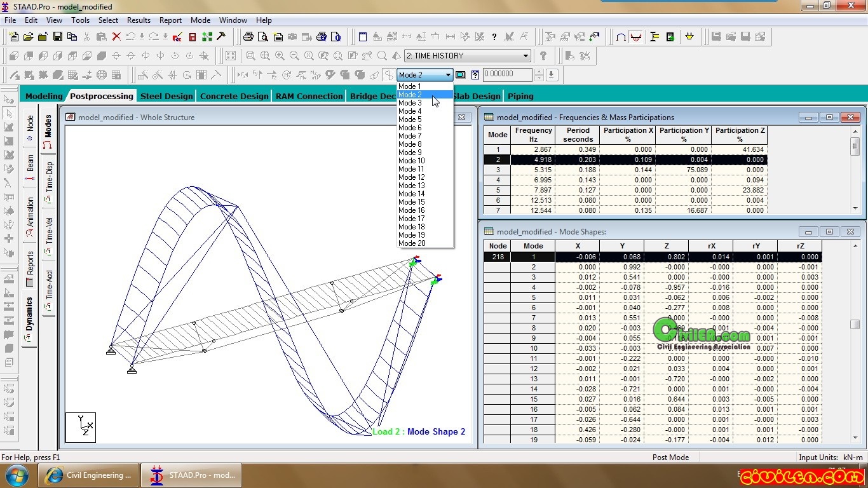The width and height of the screenshot is (868, 488).
Task: Open the Results menu
Action: [x=139, y=20]
